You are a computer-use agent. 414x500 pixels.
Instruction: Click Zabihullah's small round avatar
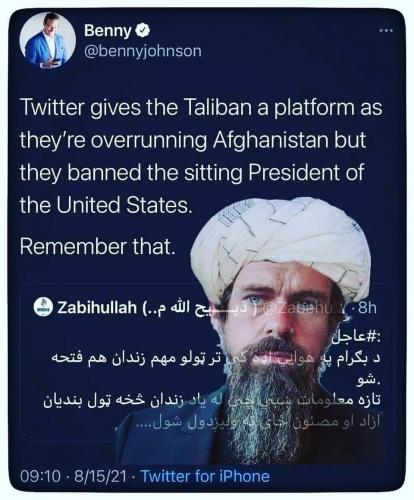(x=43, y=307)
